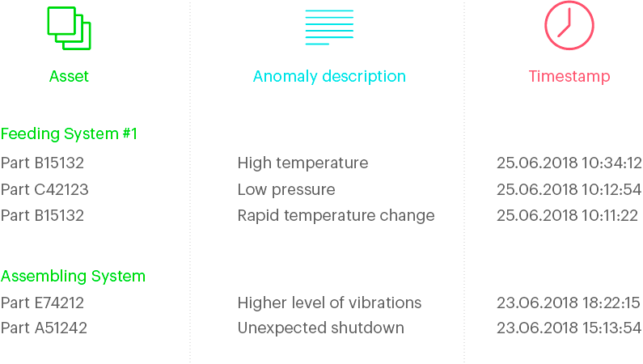Open the Low pressure anomaly
Viewport: 643px width, 364px height.
286,190
